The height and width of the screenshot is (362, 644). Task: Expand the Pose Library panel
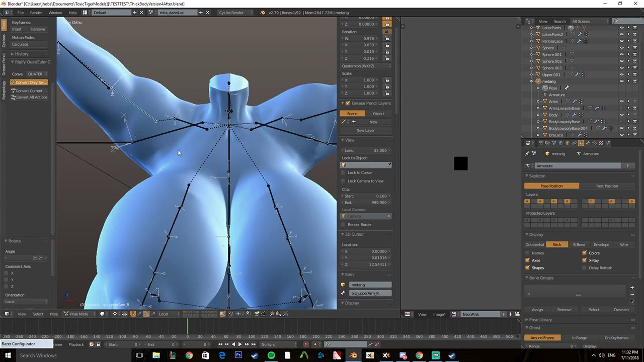point(540,320)
